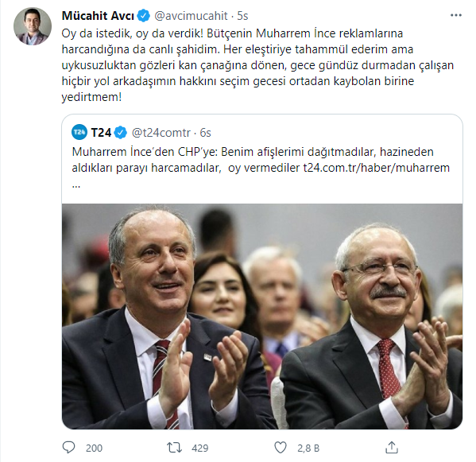Image resolution: width=476 pixels, height=462 pixels.
Task: Open the quoted tweet photo of two men
Action: (262, 316)
